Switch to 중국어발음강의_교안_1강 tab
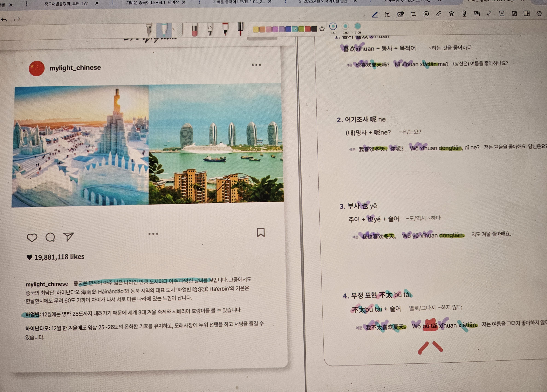547x392 pixels. pyautogui.click(x=66, y=3)
